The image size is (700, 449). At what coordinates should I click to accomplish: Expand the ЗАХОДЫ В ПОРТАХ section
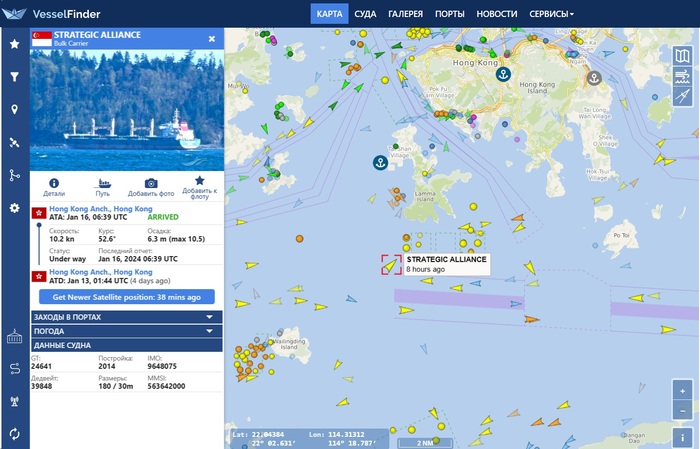click(x=127, y=317)
